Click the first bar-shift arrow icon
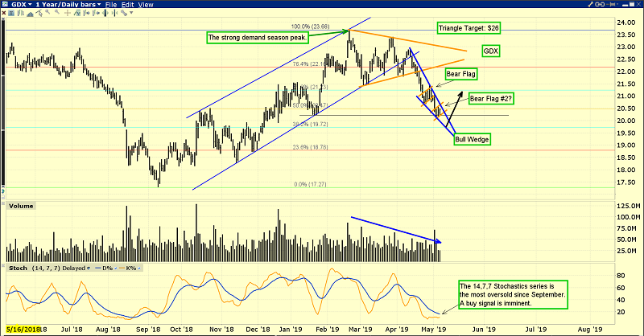 87,13
